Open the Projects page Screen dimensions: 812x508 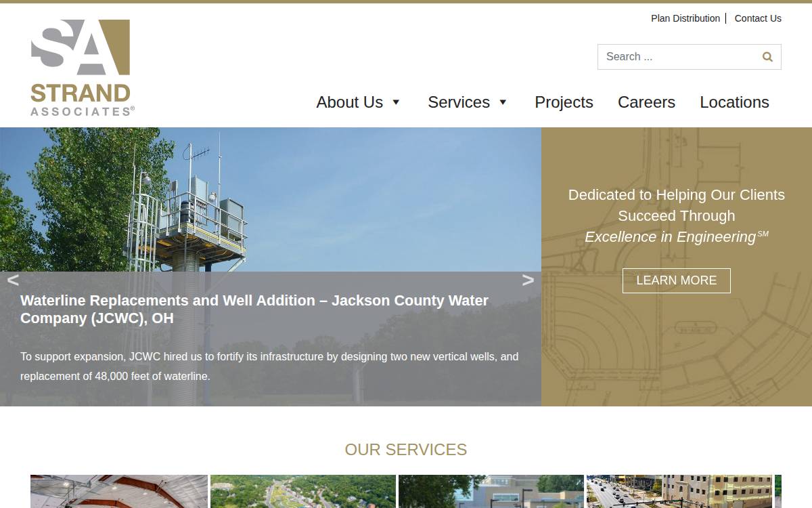tap(564, 102)
